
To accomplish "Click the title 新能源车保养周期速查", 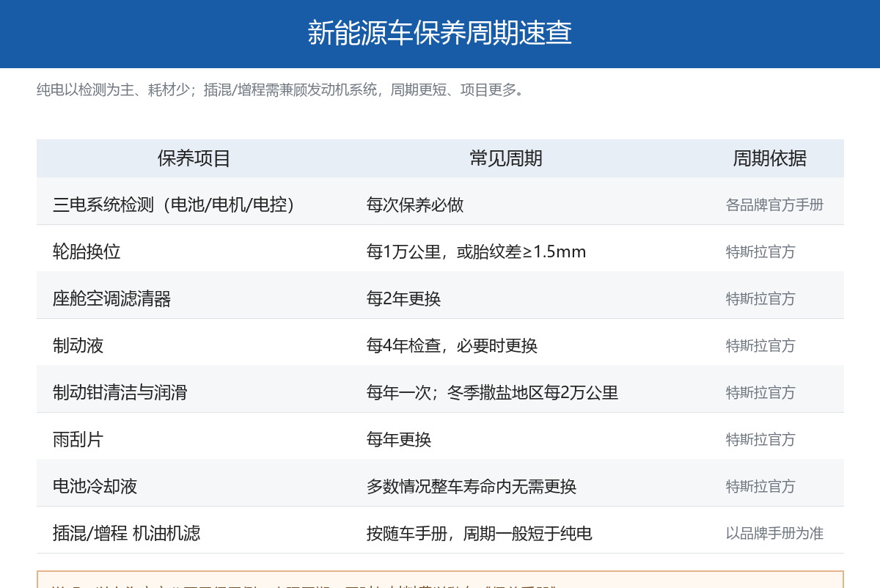I will pos(440,33).
